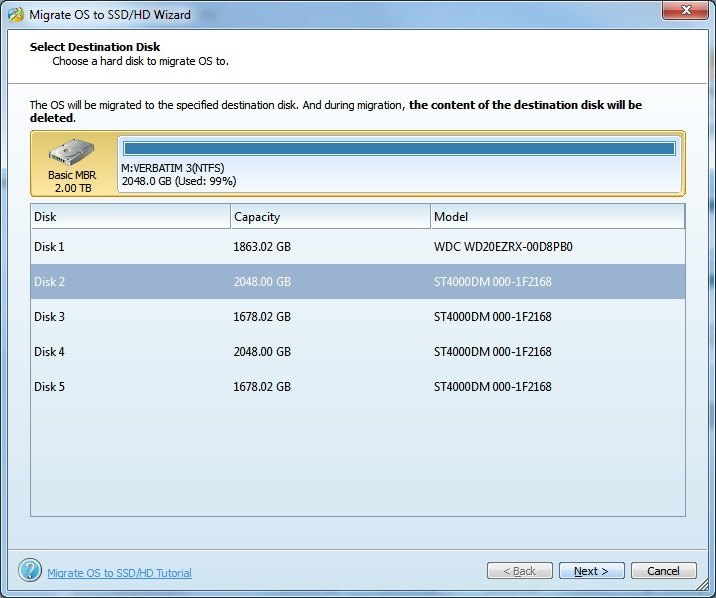Click the WDC WD20EZRX-00D8PB0 model cell
Viewport: 716px width, 598px height.
coord(503,247)
